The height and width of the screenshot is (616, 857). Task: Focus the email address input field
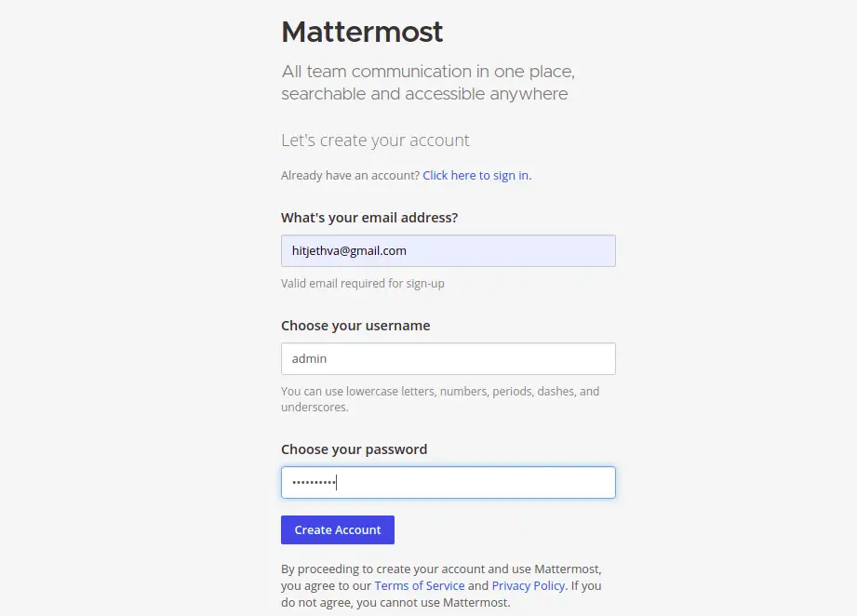449,251
